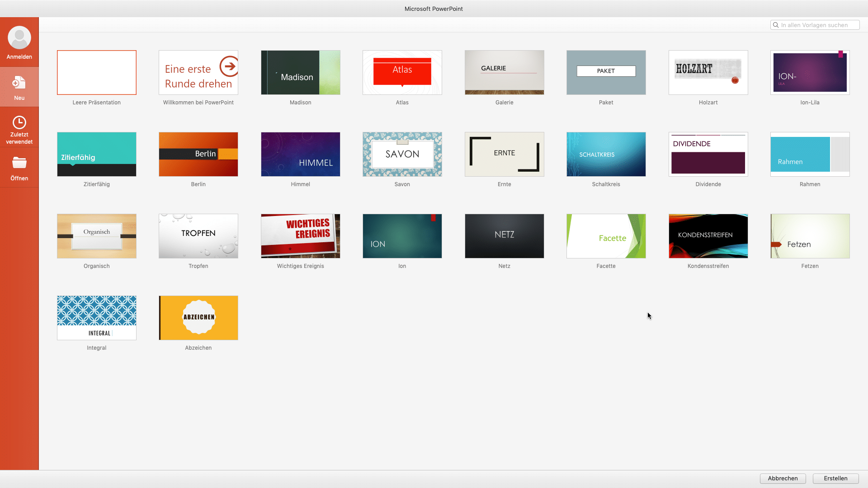
Task: Click the 'Zitierfähig' caption text
Action: pyautogui.click(x=97, y=184)
